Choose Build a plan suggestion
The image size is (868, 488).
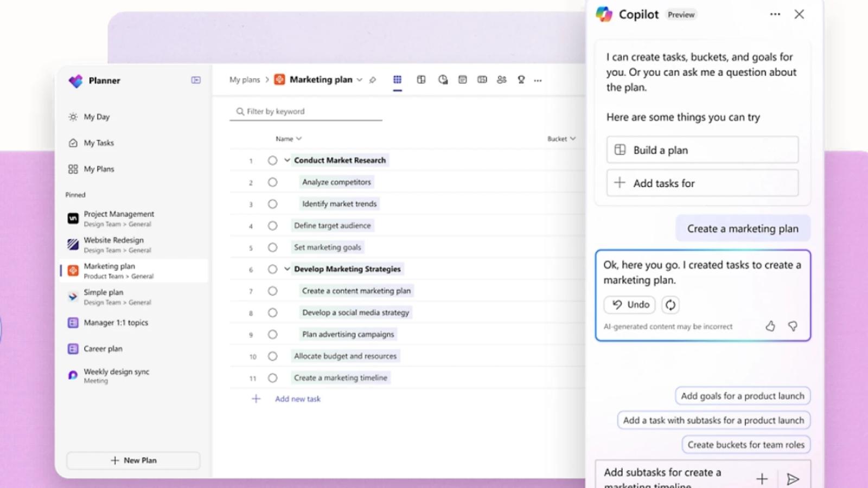tap(703, 150)
